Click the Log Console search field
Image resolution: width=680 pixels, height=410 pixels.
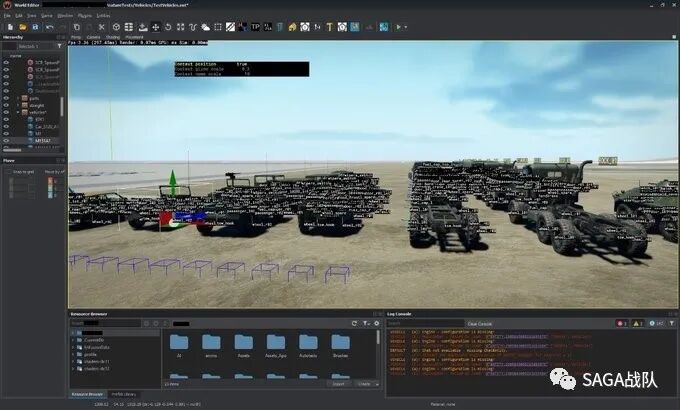pyautogui.click(x=425, y=324)
